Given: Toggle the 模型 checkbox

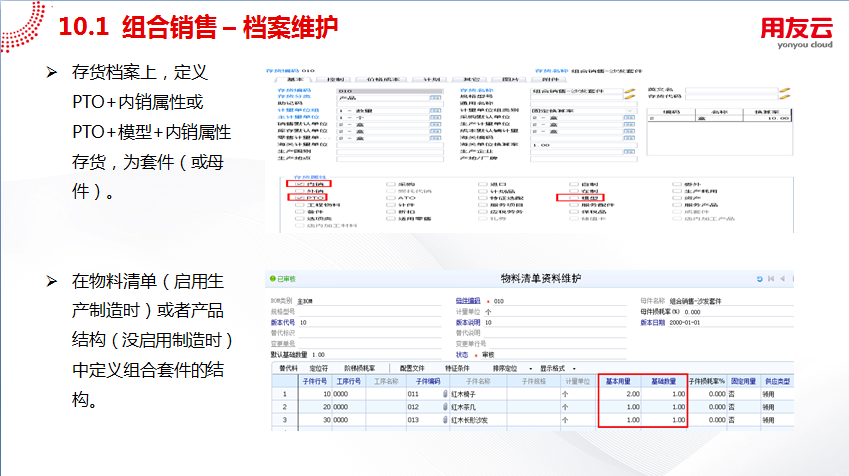Looking at the screenshot, I should (573, 198).
